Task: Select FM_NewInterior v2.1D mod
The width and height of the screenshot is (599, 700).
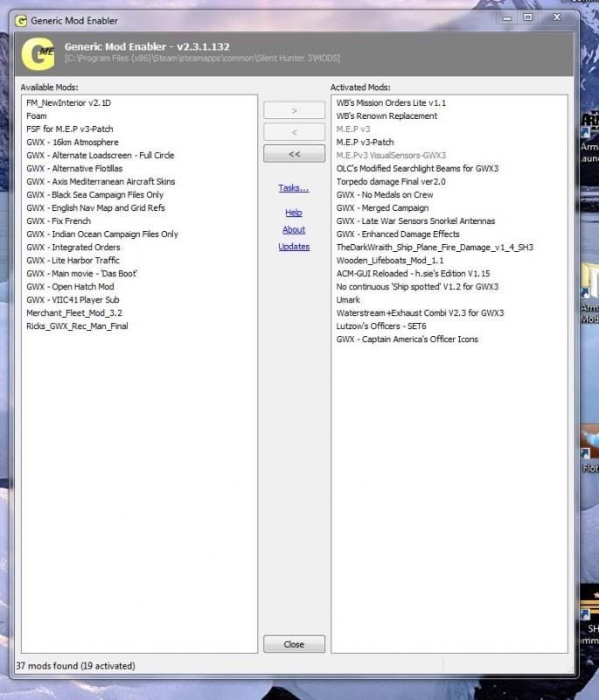Action: [69, 102]
